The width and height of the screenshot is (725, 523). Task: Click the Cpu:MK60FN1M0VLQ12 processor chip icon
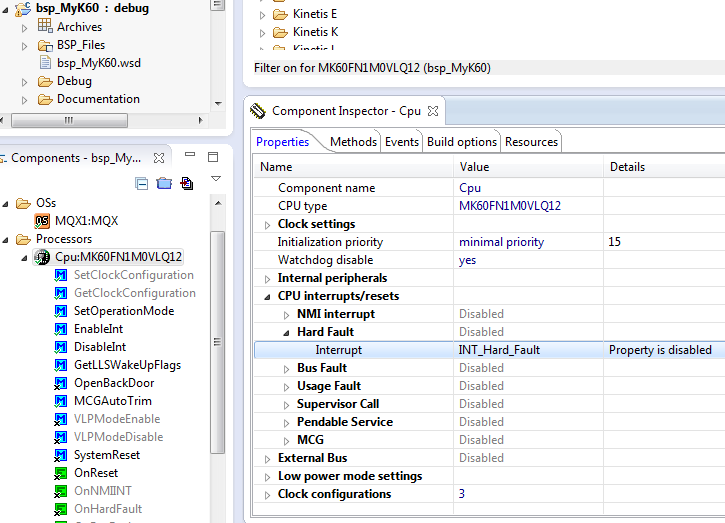tap(42, 257)
